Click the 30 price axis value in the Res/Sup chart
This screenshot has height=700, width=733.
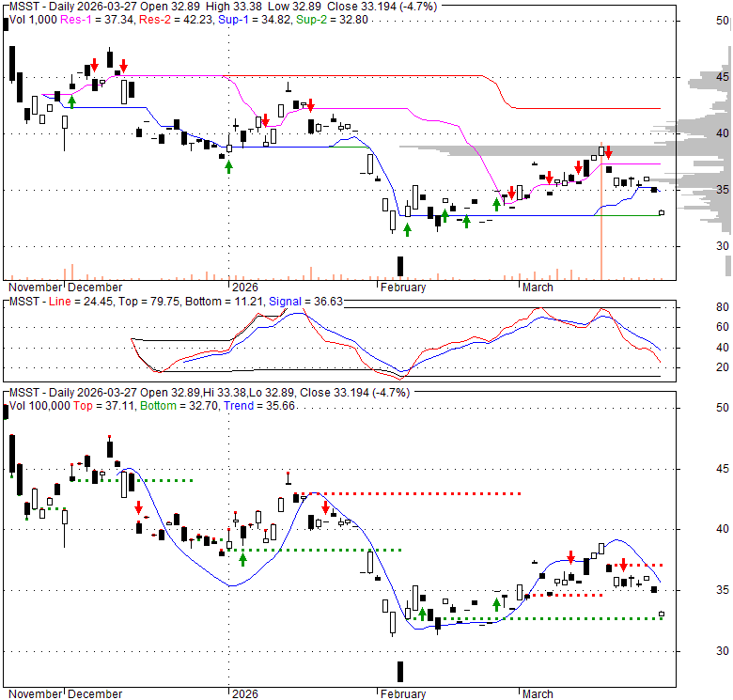(723, 246)
